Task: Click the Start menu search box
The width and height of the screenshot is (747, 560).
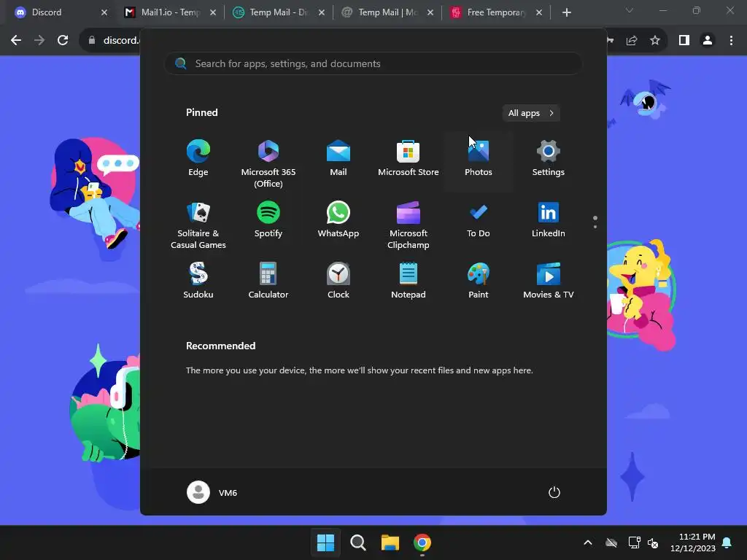Action: (x=373, y=64)
